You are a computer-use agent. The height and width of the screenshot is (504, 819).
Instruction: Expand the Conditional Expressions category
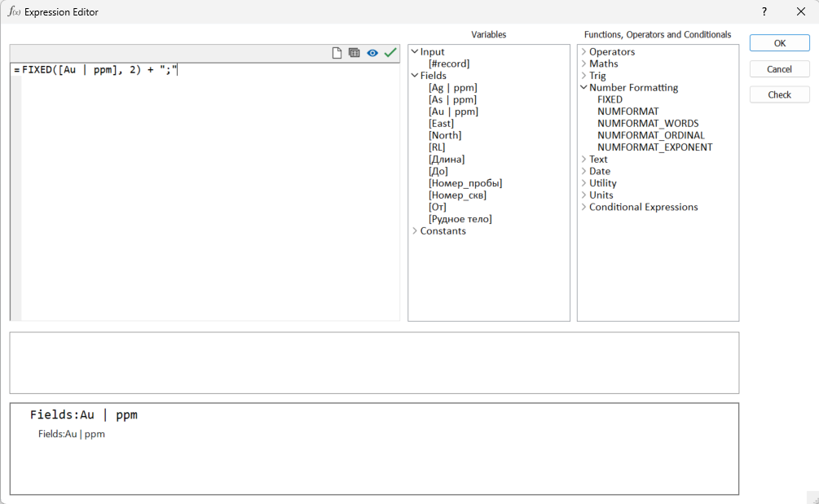pos(583,207)
